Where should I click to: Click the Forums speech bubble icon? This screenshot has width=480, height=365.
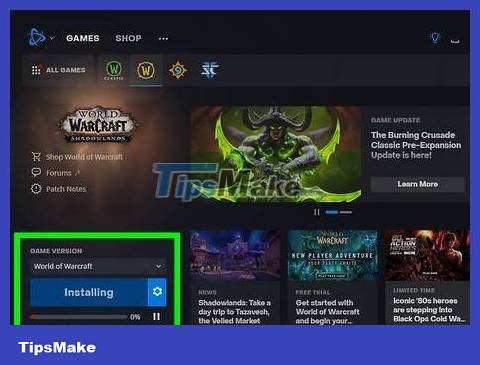(36, 172)
